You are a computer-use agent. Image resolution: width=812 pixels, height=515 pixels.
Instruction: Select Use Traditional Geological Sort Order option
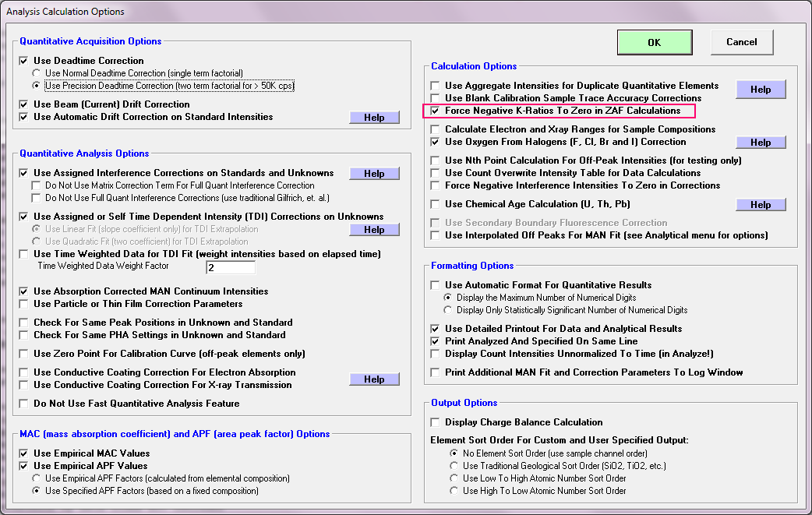click(x=454, y=466)
